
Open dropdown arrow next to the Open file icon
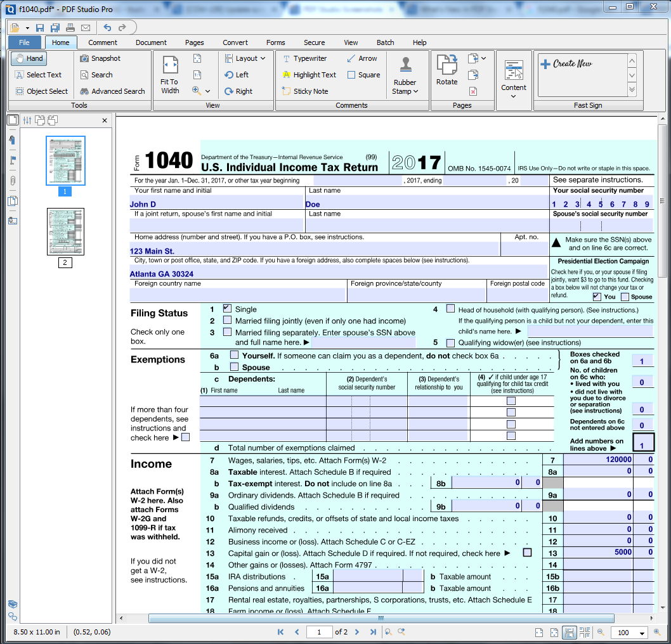(x=27, y=29)
